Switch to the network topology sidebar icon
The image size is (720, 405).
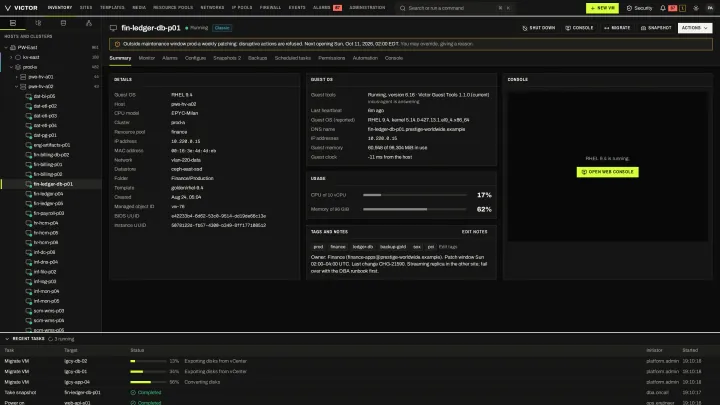[89, 23]
